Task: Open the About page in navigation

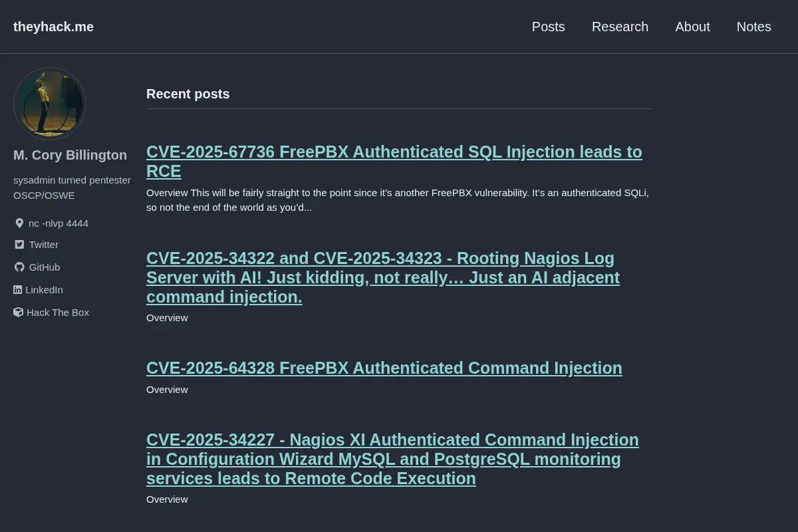Action: pyautogui.click(x=692, y=27)
